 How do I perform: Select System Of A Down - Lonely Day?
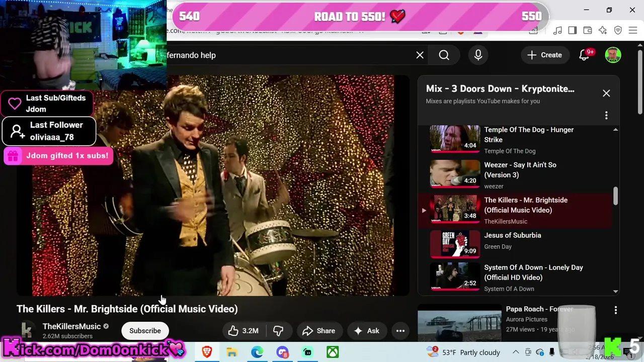tap(515, 278)
